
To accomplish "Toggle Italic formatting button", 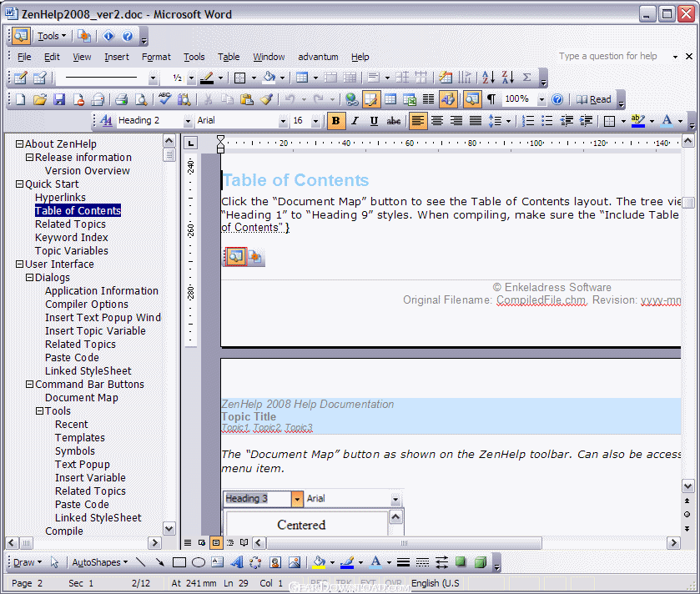I will [355, 121].
